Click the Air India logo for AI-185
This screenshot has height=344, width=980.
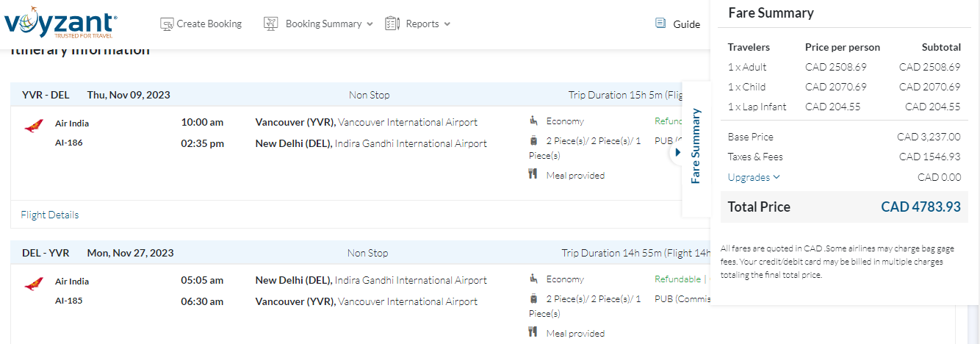pos(34,284)
